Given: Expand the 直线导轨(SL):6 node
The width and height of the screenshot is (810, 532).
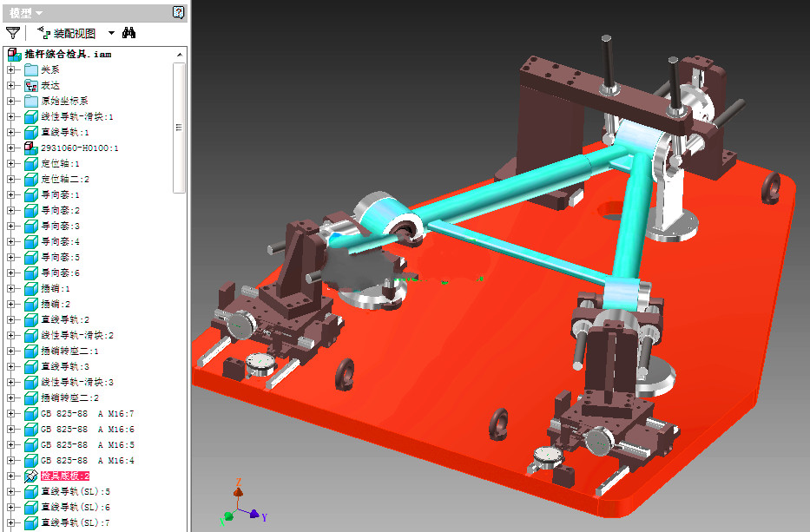Looking at the screenshot, I should [10, 507].
